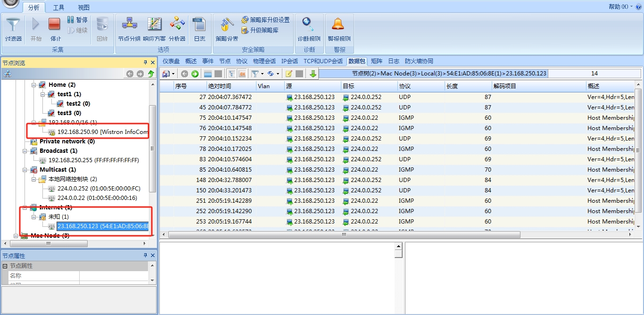Click 升级策略库 button
This screenshot has height=315, width=644.
[260, 30]
